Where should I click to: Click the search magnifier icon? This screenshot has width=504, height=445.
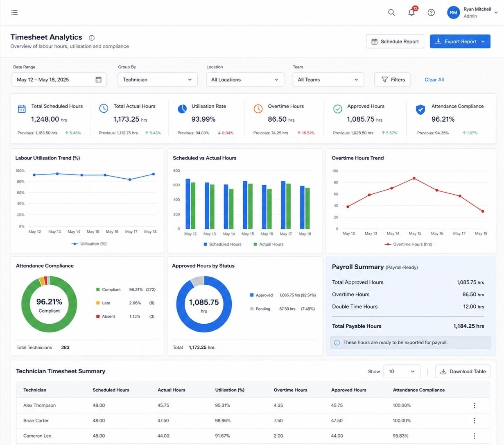pyautogui.click(x=391, y=12)
